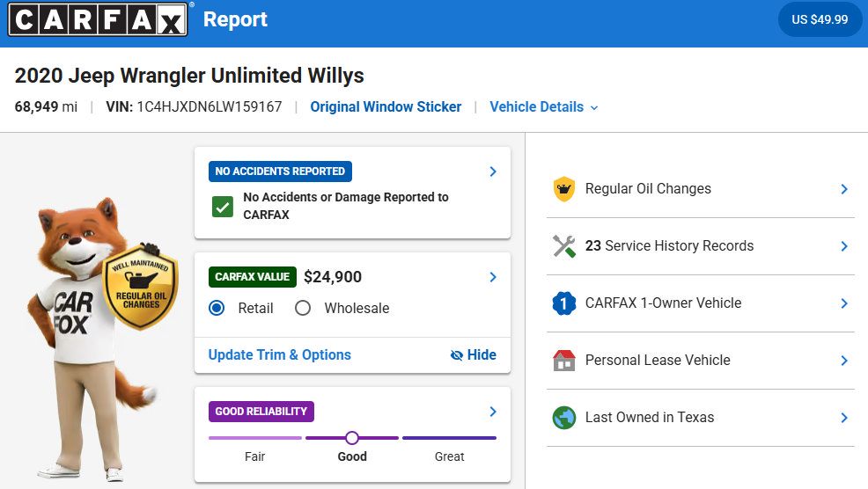Click the $24,900 value amount
The width and height of the screenshot is (868, 489).
(333, 277)
